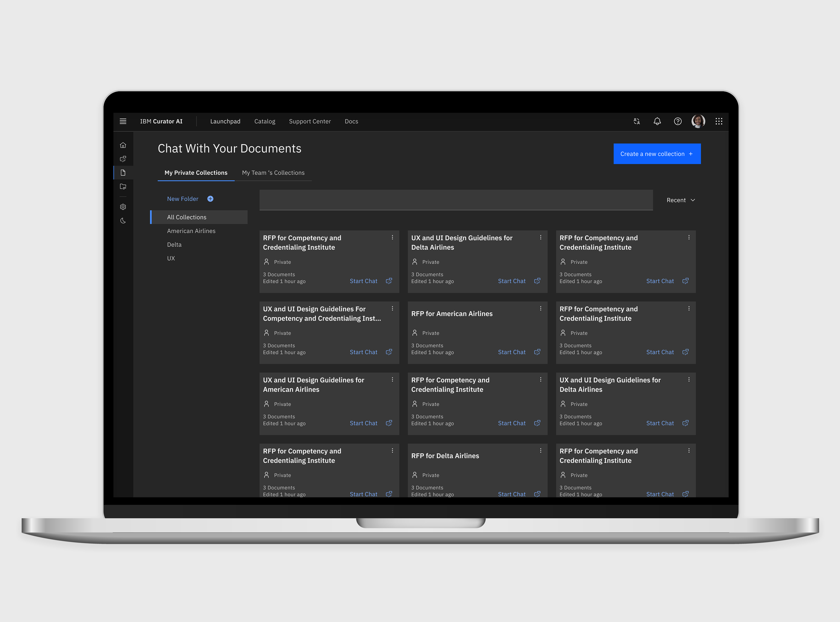This screenshot has height=622, width=840.
Task: Open RFP for American Airlines card title
Action: point(452,314)
